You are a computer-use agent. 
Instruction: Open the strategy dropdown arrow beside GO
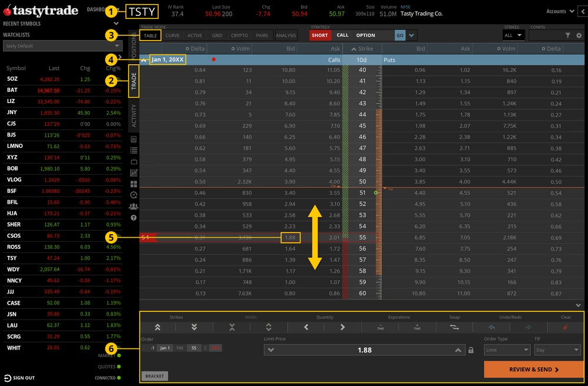[412, 35]
